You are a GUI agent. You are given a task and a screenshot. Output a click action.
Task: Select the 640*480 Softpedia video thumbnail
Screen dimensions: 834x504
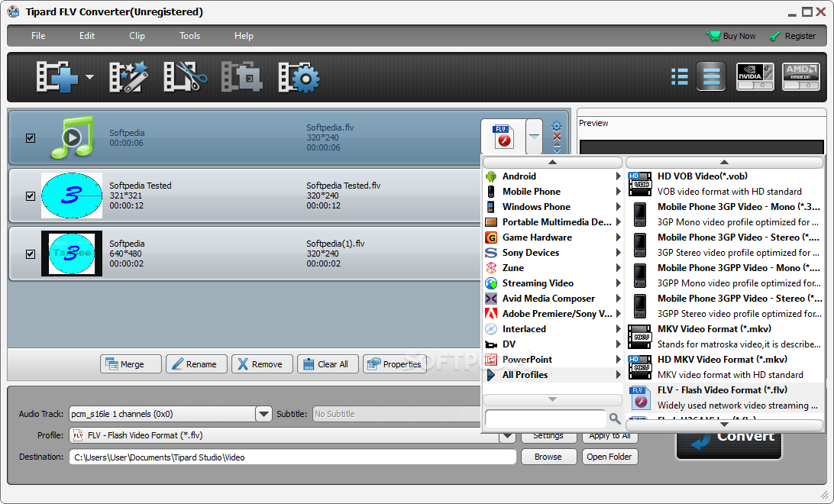coord(72,254)
